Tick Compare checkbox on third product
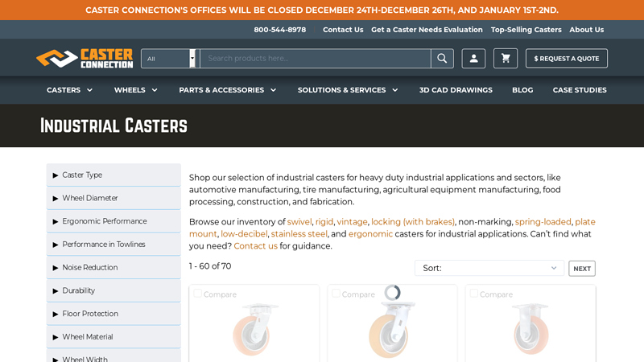This screenshot has width=644, height=362. pos(474,294)
